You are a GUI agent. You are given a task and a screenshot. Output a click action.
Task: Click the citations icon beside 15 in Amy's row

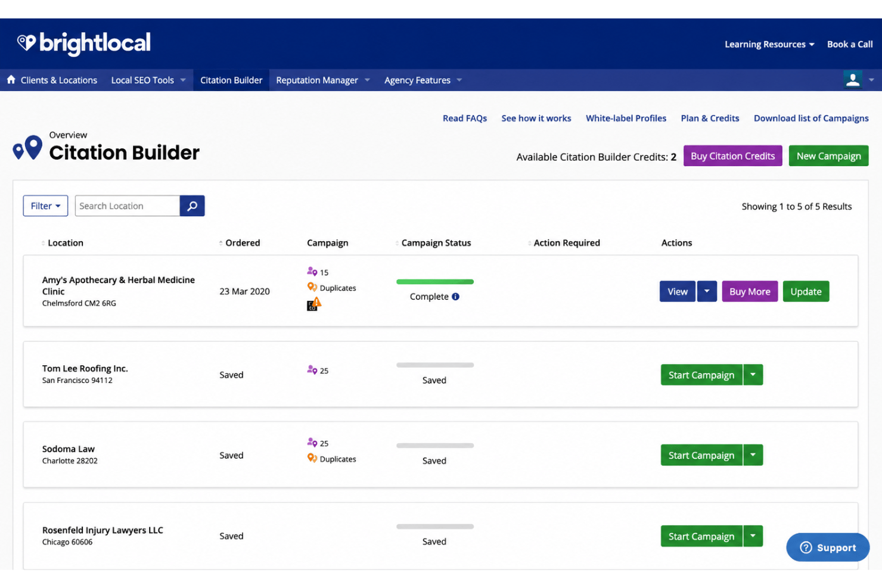pos(312,272)
